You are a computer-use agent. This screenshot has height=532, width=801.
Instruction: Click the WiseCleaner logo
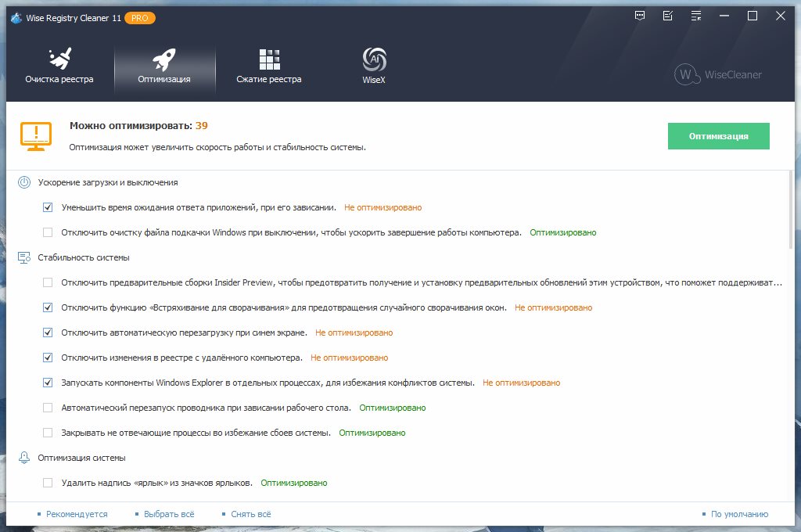(x=718, y=75)
